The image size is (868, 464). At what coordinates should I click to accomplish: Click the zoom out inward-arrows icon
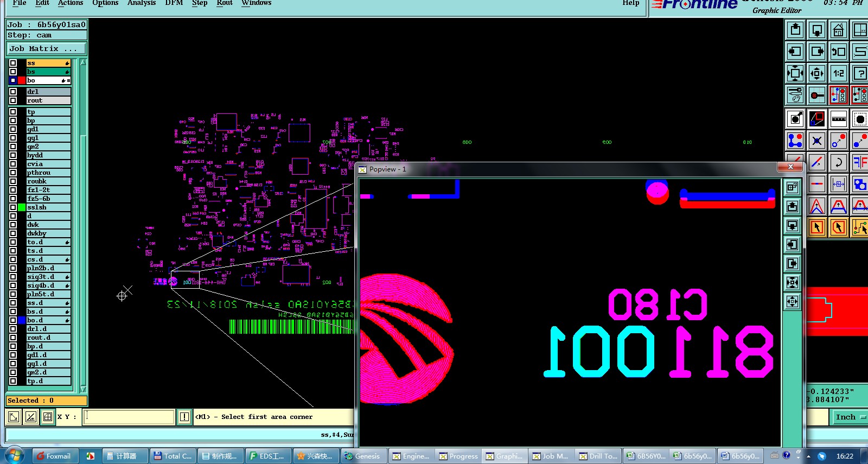click(817, 73)
